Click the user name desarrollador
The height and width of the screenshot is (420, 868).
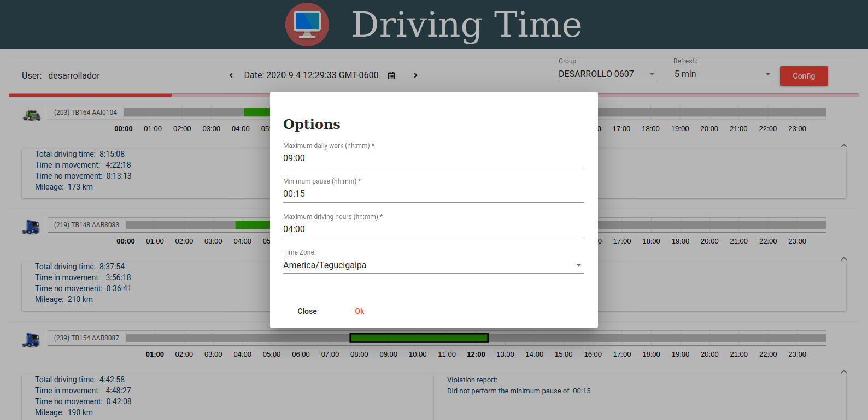coord(74,75)
